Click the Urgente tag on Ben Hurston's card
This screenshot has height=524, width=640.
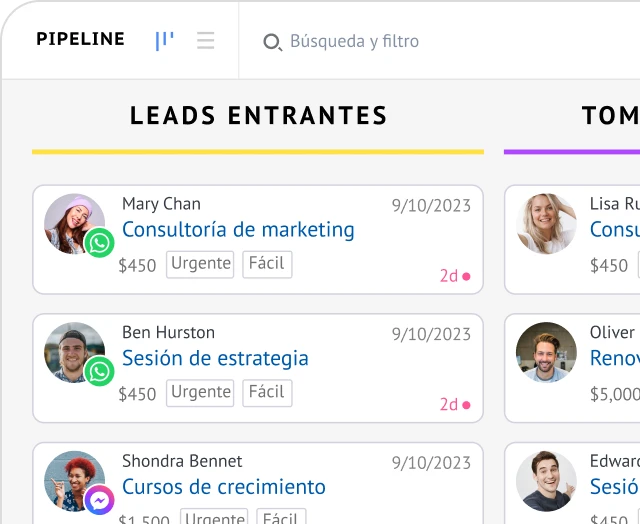[200, 393]
